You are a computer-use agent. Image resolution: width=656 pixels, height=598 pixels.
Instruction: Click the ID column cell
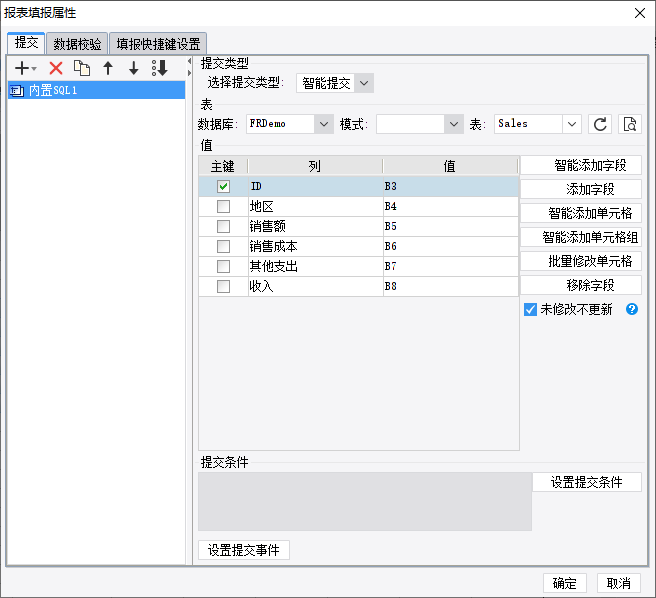[x=315, y=186]
